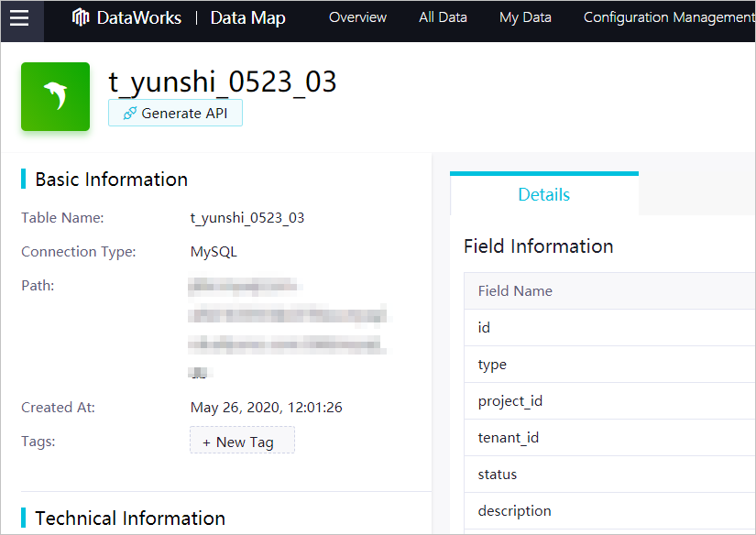This screenshot has height=535, width=756.
Task: Open Configuration Management menu
Action: (x=669, y=17)
